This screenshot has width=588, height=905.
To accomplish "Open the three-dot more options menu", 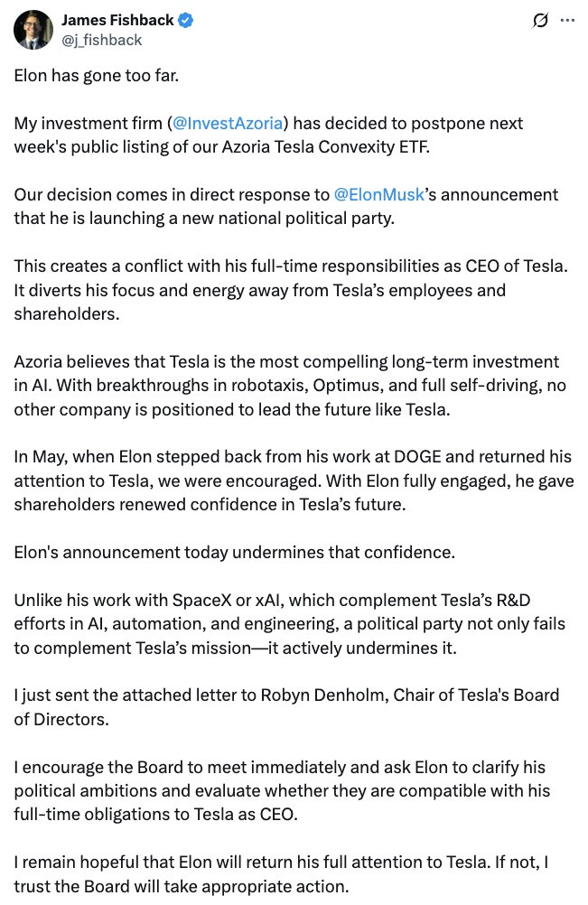I will click(x=568, y=21).
